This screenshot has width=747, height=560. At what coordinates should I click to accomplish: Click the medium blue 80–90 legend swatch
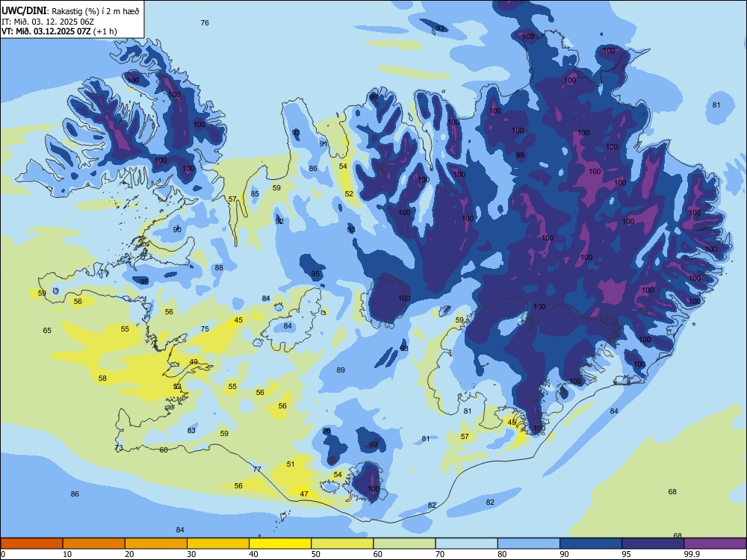[529, 544]
